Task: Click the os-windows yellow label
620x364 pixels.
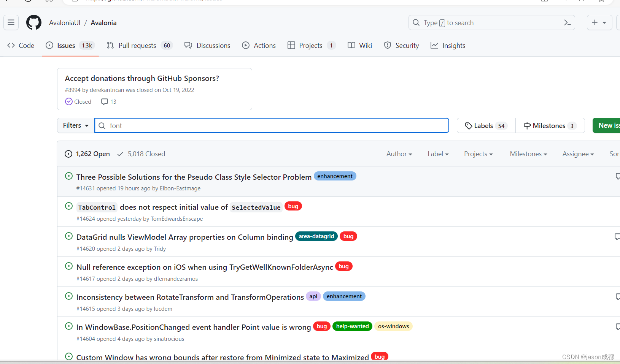Action: (x=394, y=326)
